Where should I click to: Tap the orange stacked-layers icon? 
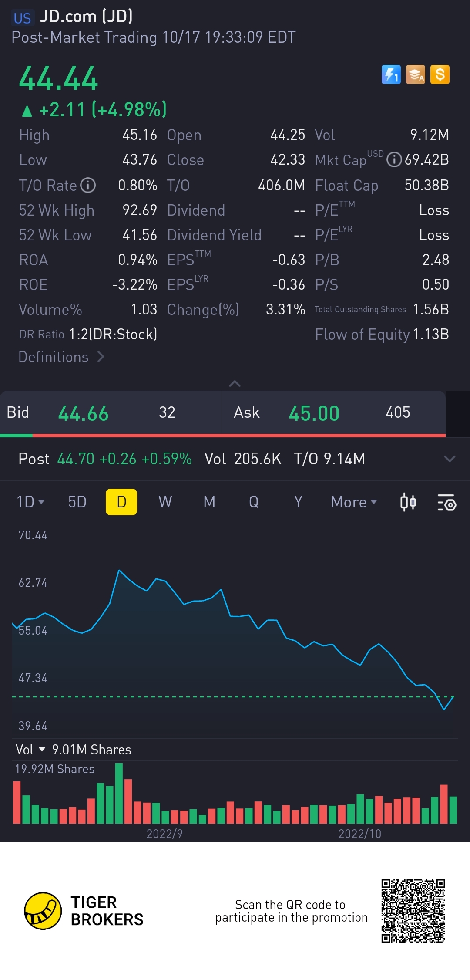(415, 74)
